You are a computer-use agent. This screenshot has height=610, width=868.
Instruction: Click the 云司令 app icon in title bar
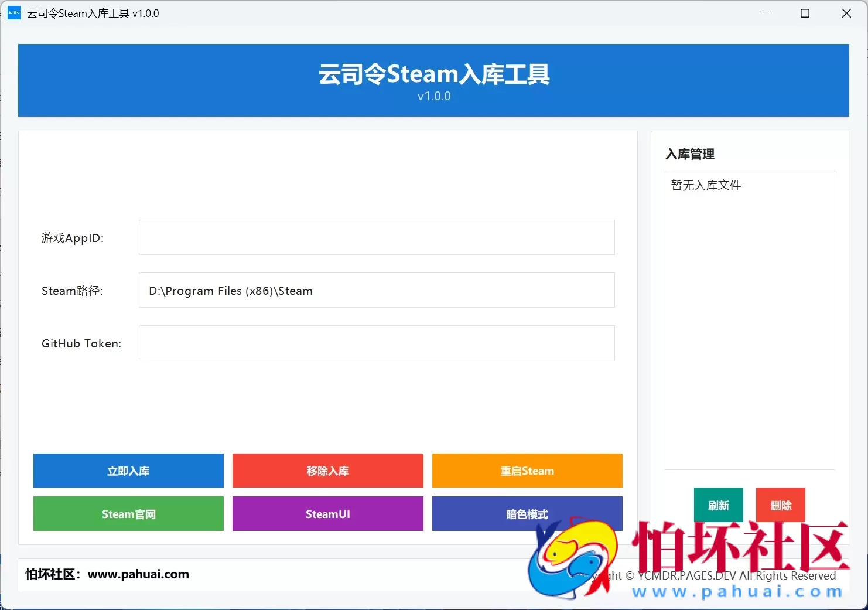[x=13, y=12]
